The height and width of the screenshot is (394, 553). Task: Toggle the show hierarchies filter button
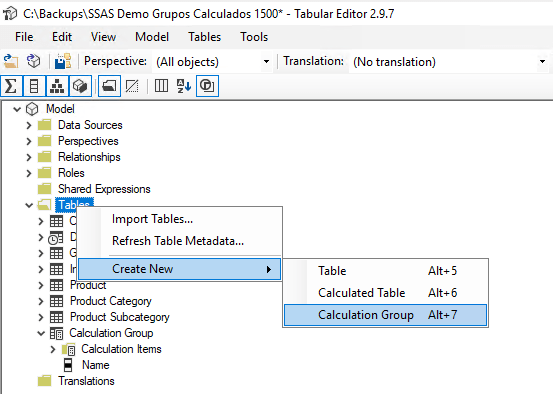point(57,86)
